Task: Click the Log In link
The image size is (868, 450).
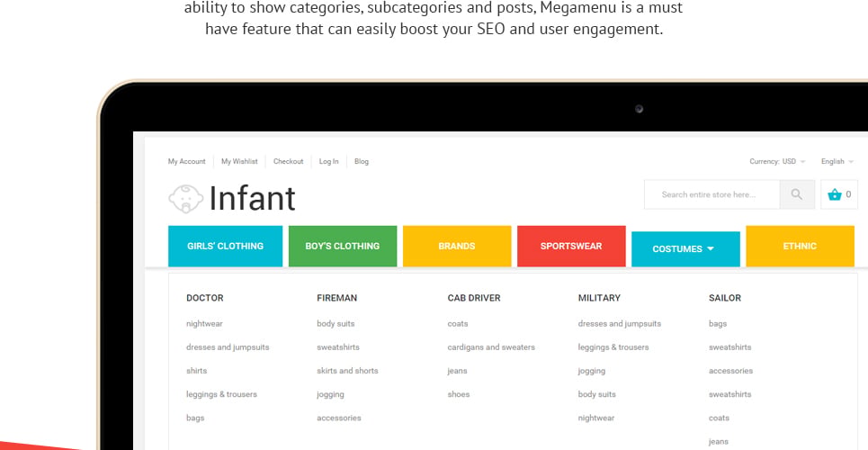Action: (x=329, y=161)
